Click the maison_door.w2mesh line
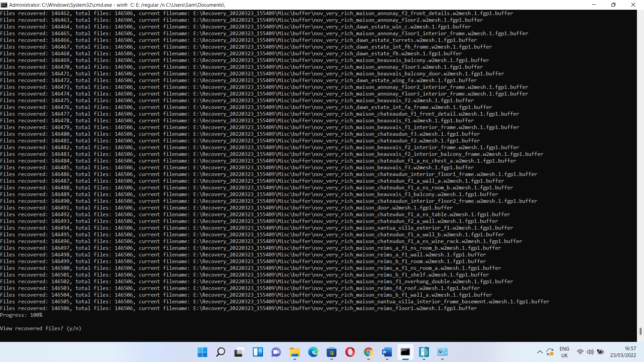644x362 pixels. (x=226, y=208)
